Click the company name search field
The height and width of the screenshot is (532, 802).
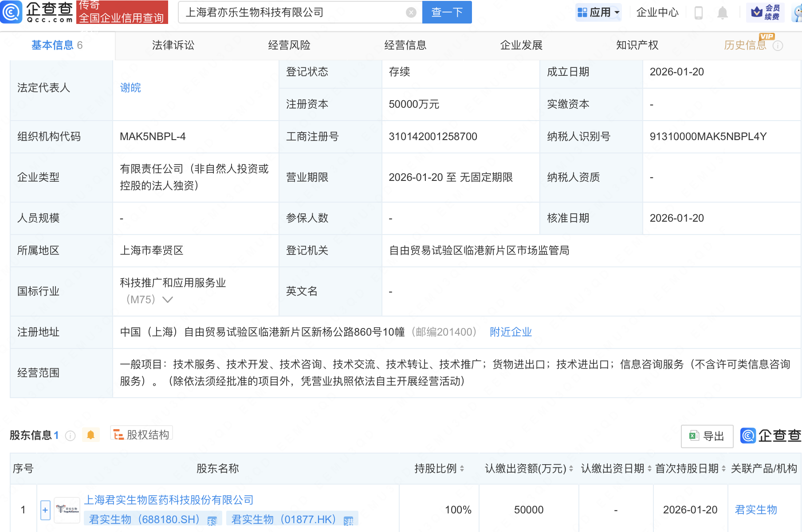[x=293, y=12]
